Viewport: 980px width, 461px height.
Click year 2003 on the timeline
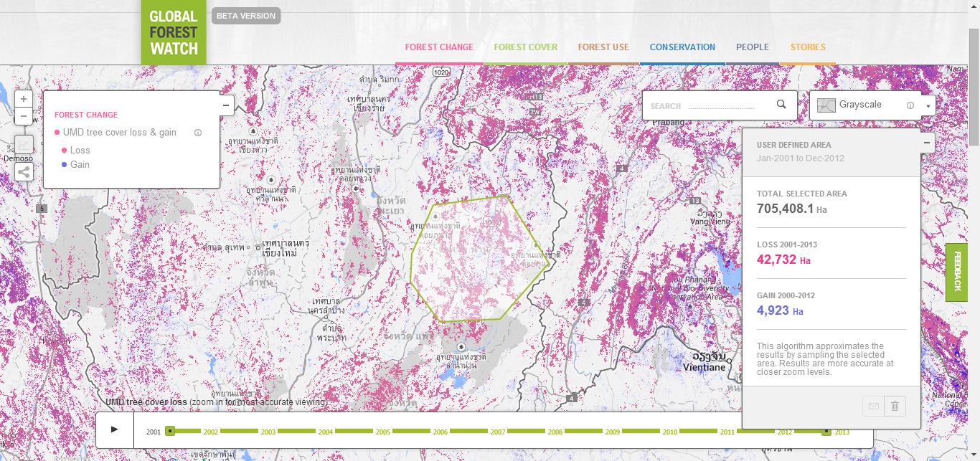(x=268, y=432)
